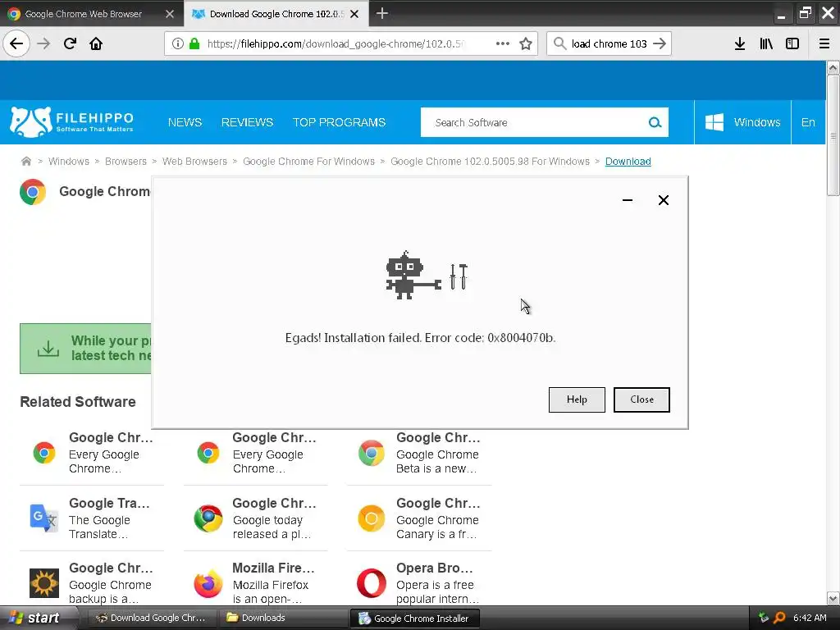Image resolution: width=840 pixels, height=630 pixels.
Task: Go to the browser home page icon
Action: (96, 43)
